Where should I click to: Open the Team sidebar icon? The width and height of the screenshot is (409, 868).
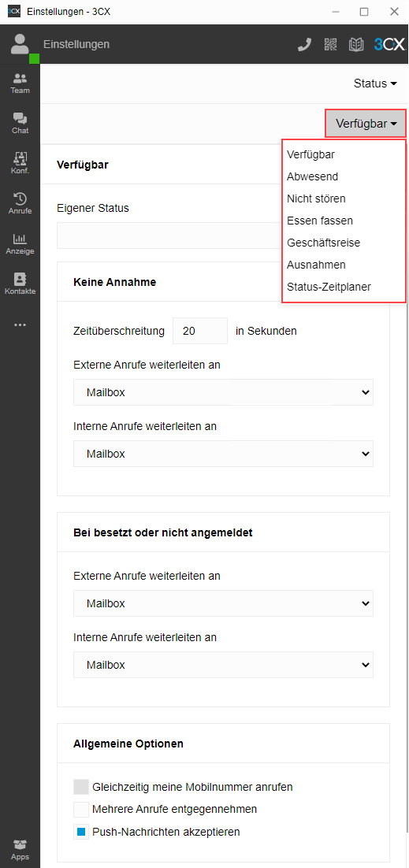pos(20,83)
